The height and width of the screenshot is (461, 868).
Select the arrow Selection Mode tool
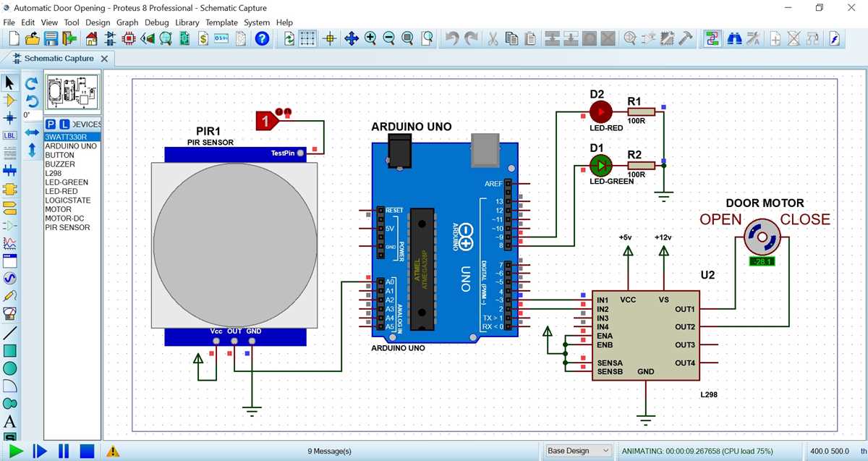pyautogui.click(x=10, y=83)
